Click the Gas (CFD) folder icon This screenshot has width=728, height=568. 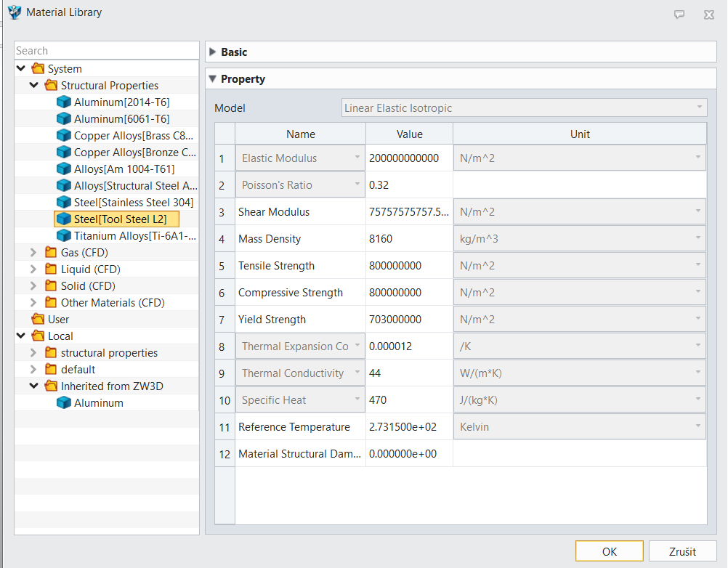click(51, 253)
